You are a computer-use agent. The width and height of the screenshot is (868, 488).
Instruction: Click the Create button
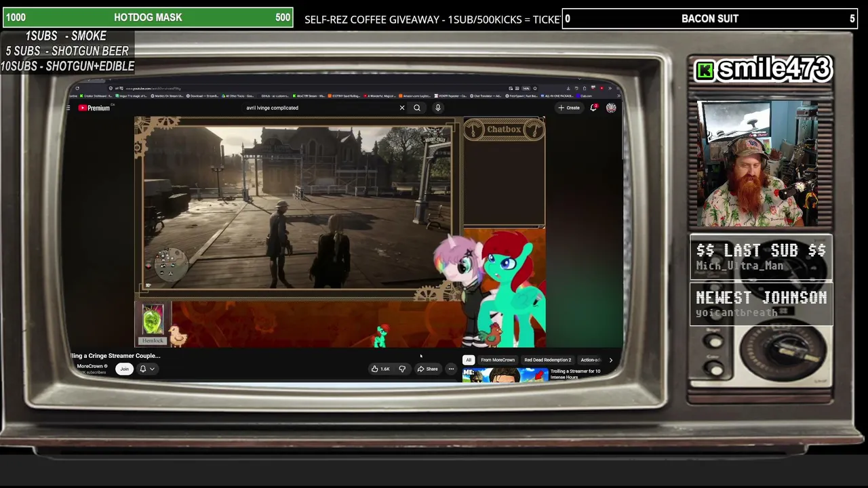(569, 108)
